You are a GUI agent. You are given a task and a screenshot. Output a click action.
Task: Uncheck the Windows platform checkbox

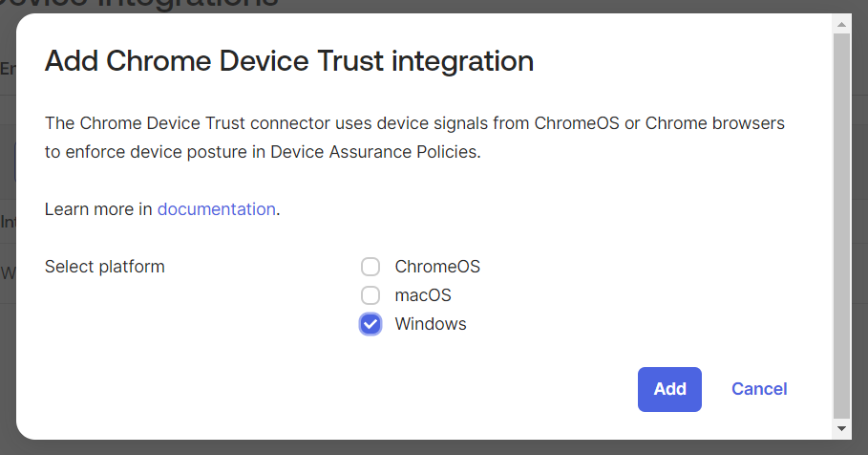370,324
